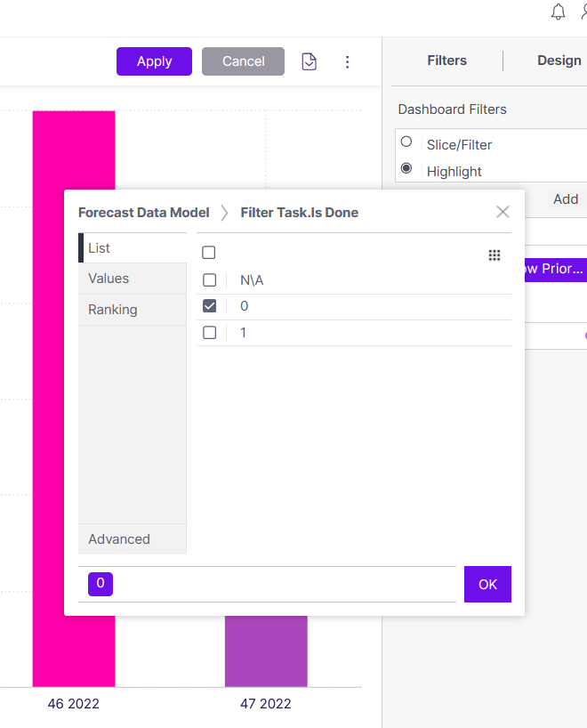587x728 pixels.
Task: Select the Highlight radio option
Action: coord(406,168)
